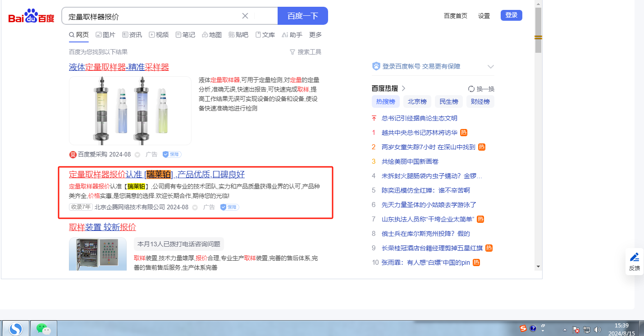This screenshot has height=336, width=644.
Task: Open the 反馈 feedback pencil icon
Action: tap(635, 257)
